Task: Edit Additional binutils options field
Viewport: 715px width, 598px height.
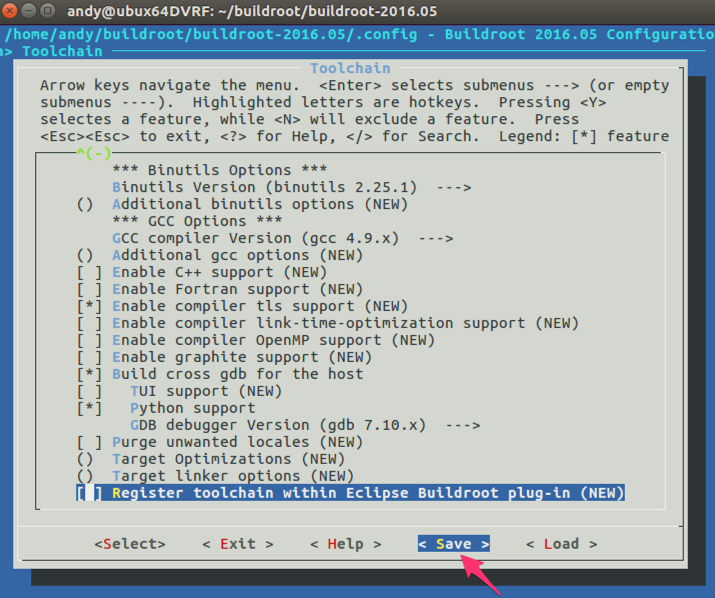Action: point(242,204)
